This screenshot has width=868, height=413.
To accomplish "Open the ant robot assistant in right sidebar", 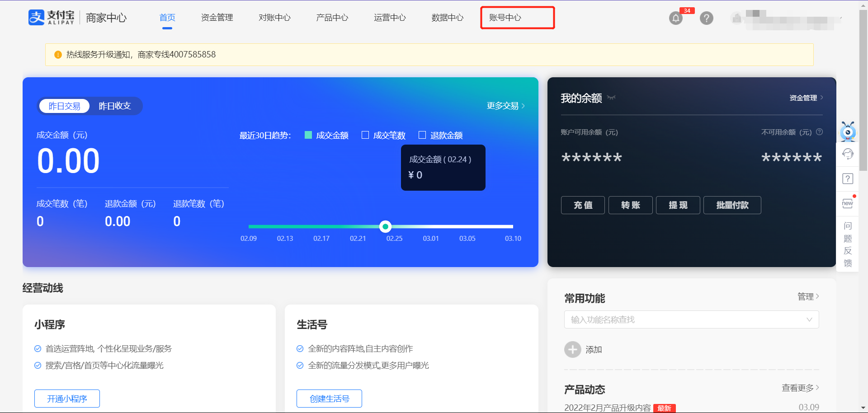I will coord(848,132).
